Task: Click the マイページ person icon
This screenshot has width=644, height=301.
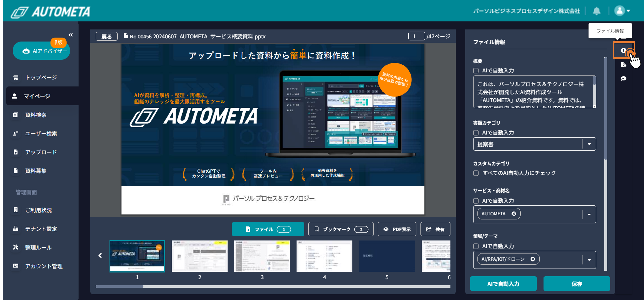Action: tap(14, 96)
